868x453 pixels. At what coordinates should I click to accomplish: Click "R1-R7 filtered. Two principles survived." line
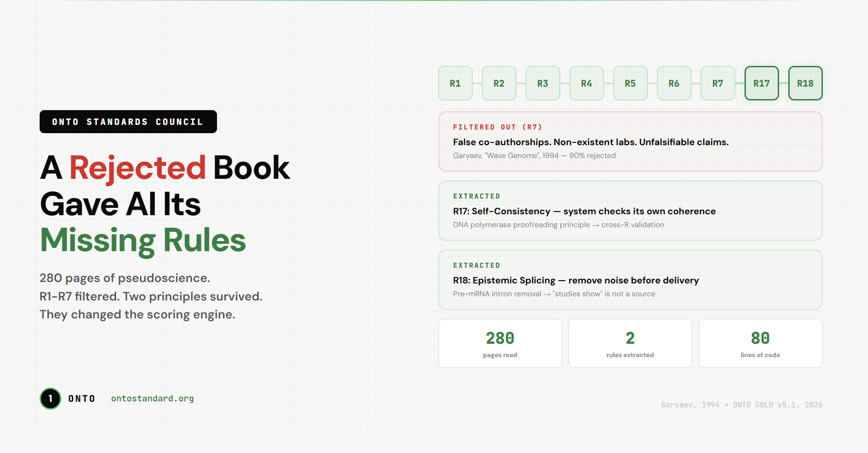coord(151,296)
